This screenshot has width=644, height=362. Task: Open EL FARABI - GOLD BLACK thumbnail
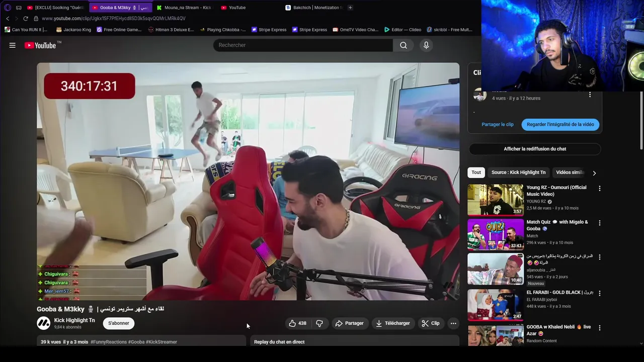tap(496, 305)
